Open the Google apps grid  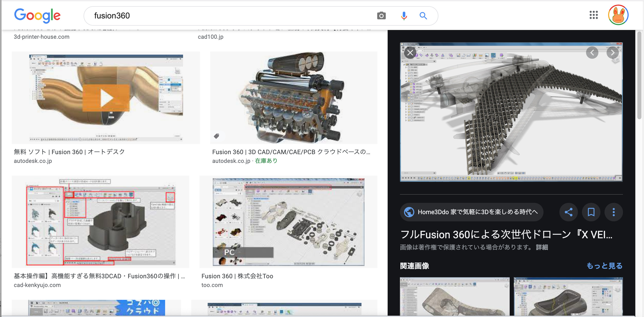tap(593, 15)
